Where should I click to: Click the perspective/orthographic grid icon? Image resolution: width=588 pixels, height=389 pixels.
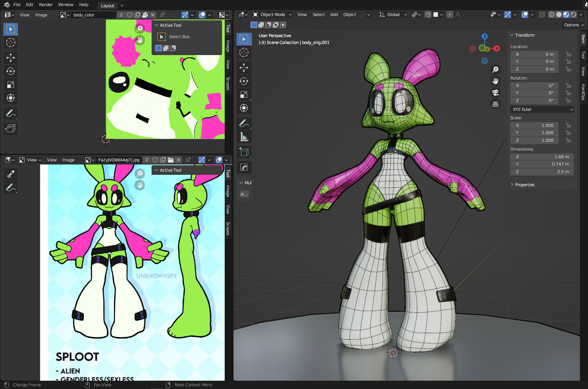495,104
